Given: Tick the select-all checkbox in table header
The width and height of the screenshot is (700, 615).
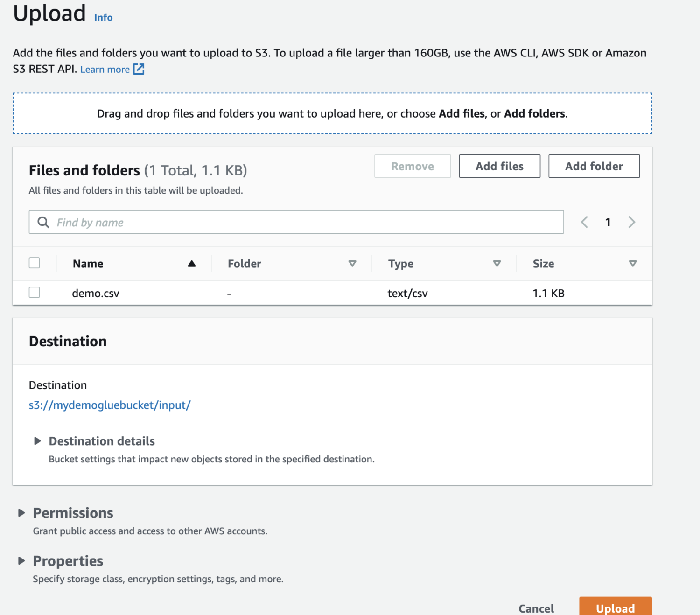Looking at the screenshot, I should click(35, 263).
